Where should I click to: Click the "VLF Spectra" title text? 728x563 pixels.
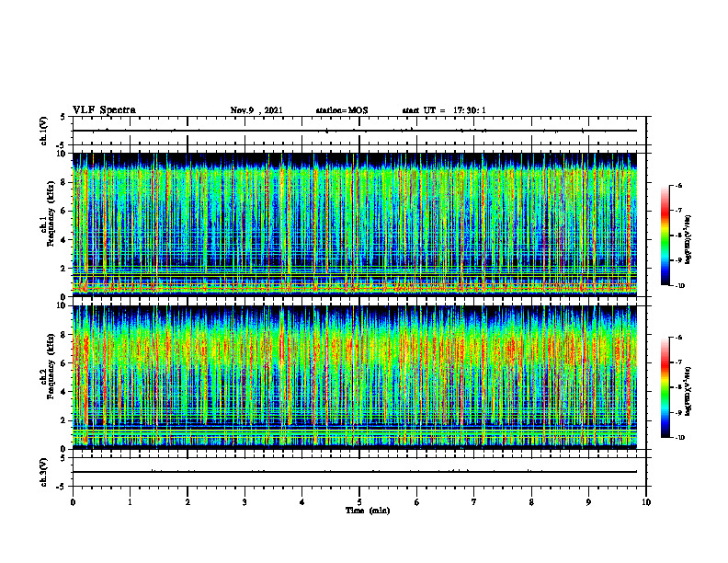(x=104, y=110)
